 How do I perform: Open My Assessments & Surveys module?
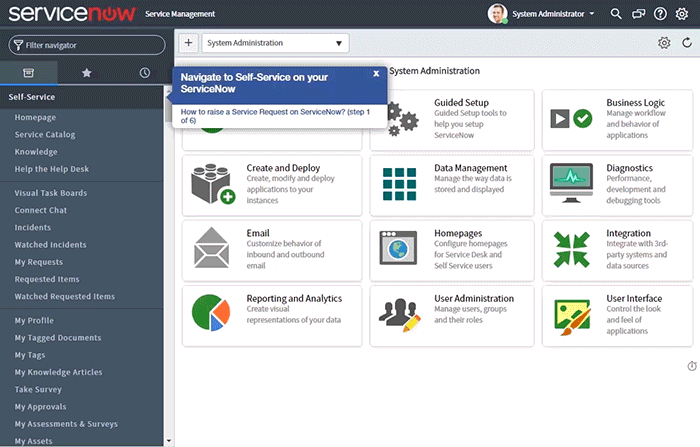point(66,424)
